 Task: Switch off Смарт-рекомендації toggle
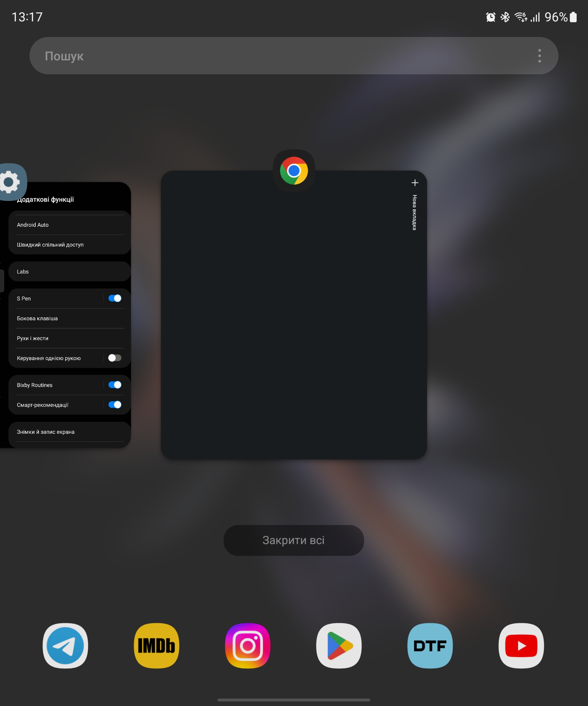tap(115, 405)
